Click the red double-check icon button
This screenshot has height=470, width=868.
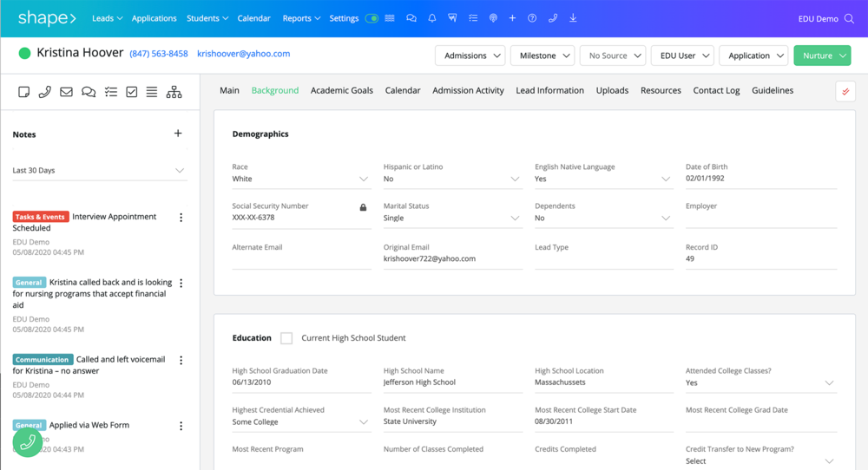(845, 91)
